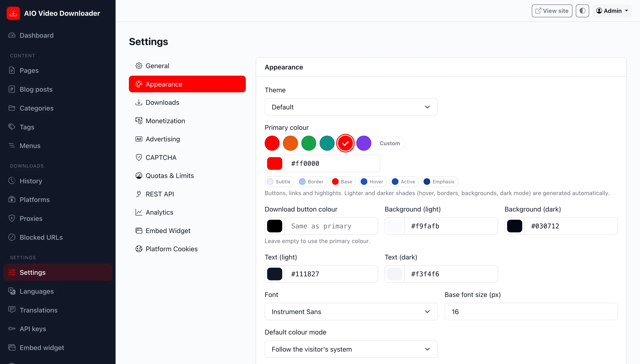Viewport: 640px width, 364px height.
Task: Click the Platforms sidebar icon
Action: pyautogui.click(x=12, y=200)
